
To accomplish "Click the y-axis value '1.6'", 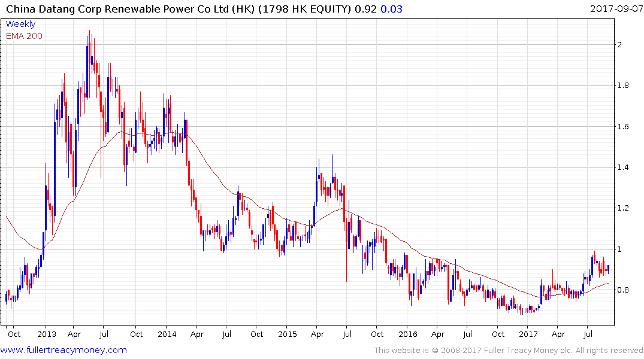I will point(624,127).
